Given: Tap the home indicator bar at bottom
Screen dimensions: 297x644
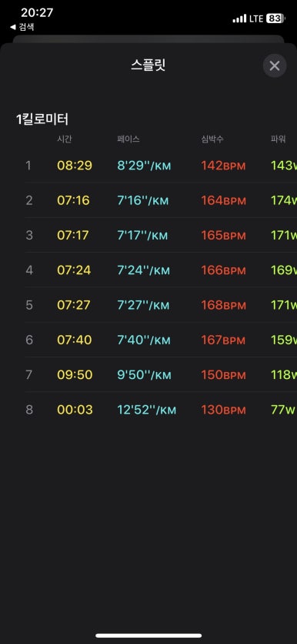Looking at the screenshot, I should point(148,636).
